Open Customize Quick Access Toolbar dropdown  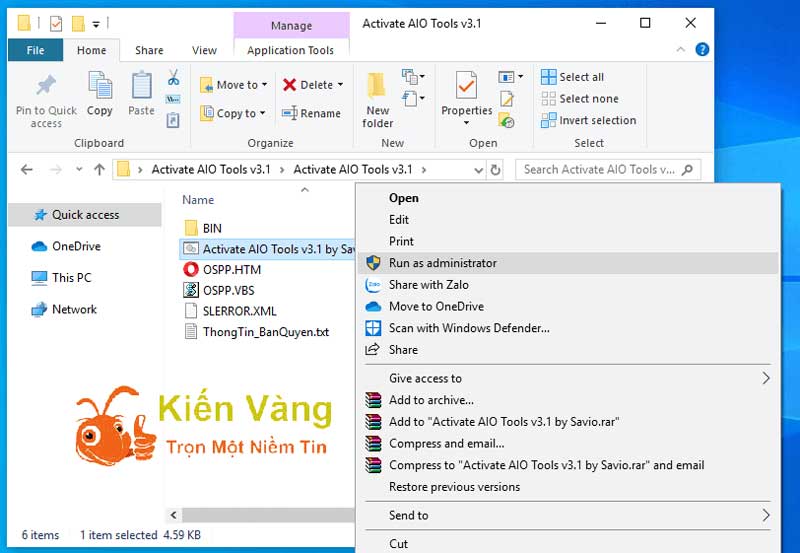pyautogui.click(x=95, y=24)
